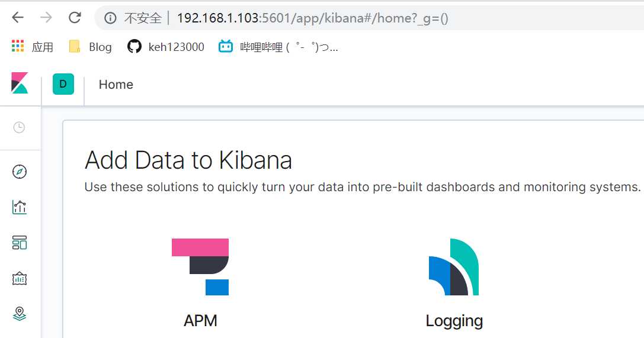Click the browser back arrow
The width and height of the screenshot is (644, 338).
18,18
